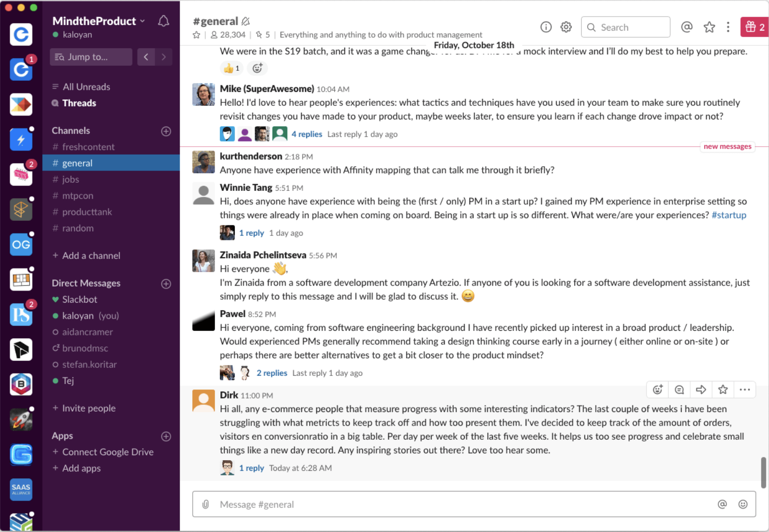Open 4 replies thread on Mike's message
769x532 pixels.
[x=307, y=134]
